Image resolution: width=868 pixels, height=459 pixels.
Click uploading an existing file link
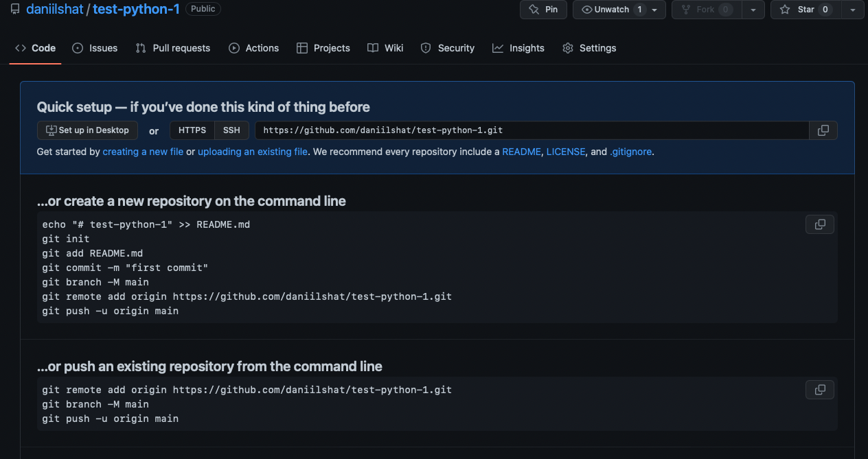(253, 152)
